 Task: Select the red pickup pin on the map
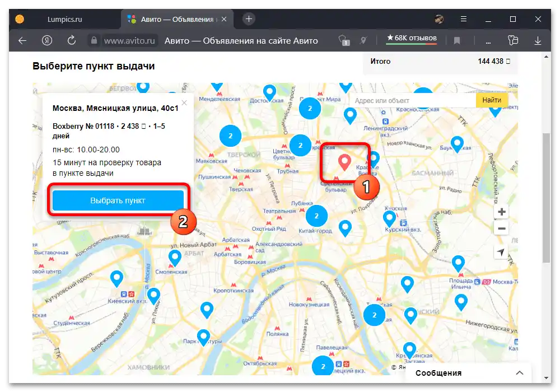pyautogui.click(x=344, y=162)
